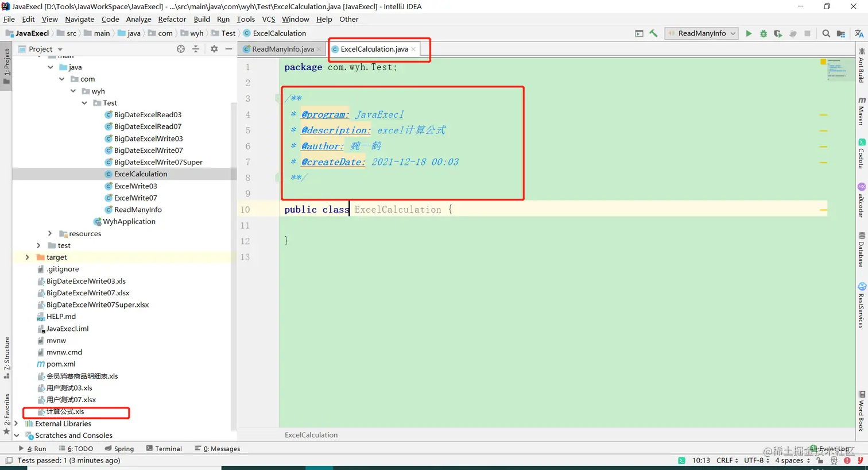Collapse the java folder node

[51, 67]
